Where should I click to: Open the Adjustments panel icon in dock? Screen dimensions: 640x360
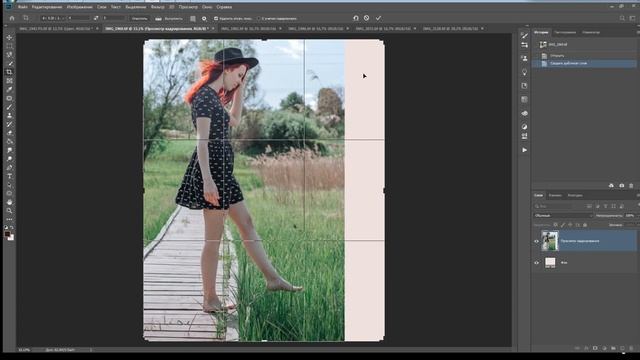tap(524, 127)
